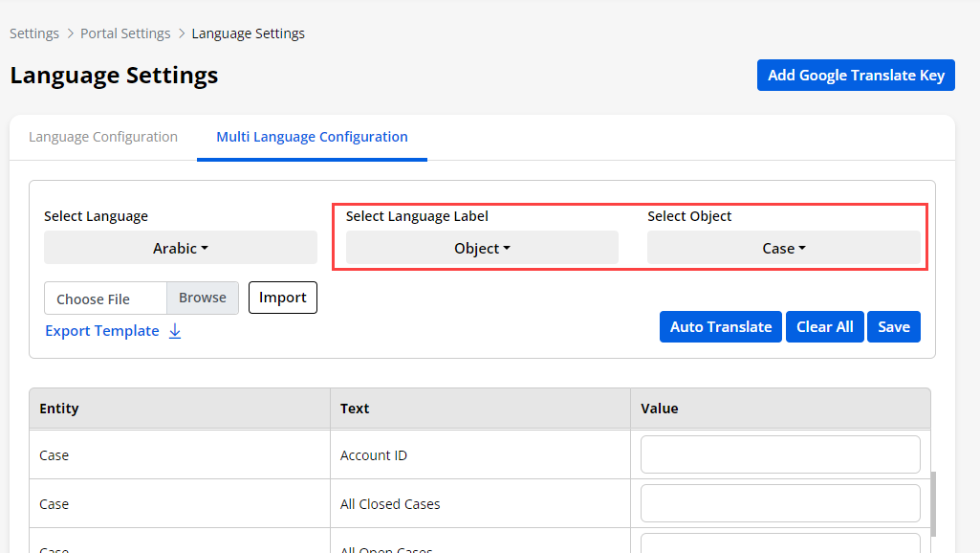Viewport: 980px width, 553px height.
Task: Expand the Select Language Label dropdown
Action: coord(482,248)
